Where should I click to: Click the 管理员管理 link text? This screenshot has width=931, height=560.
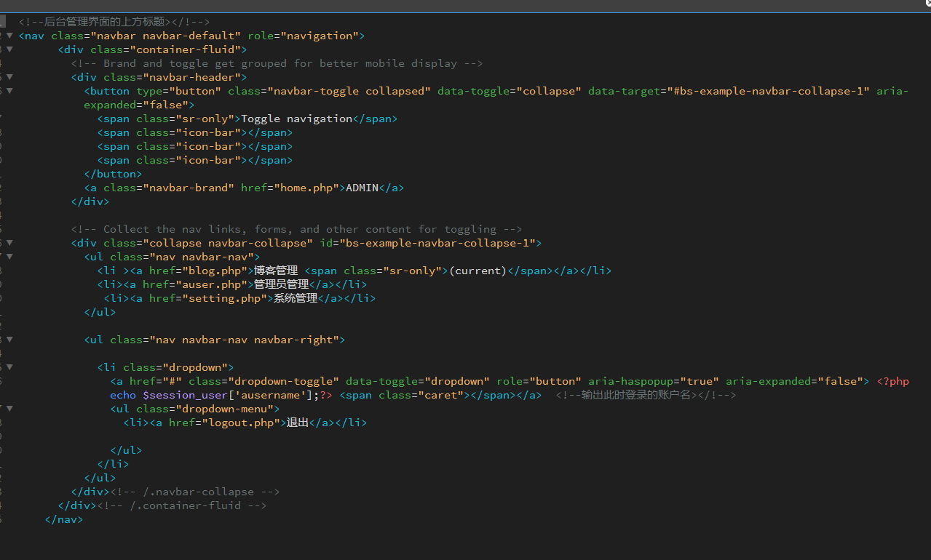click(282, 284)
